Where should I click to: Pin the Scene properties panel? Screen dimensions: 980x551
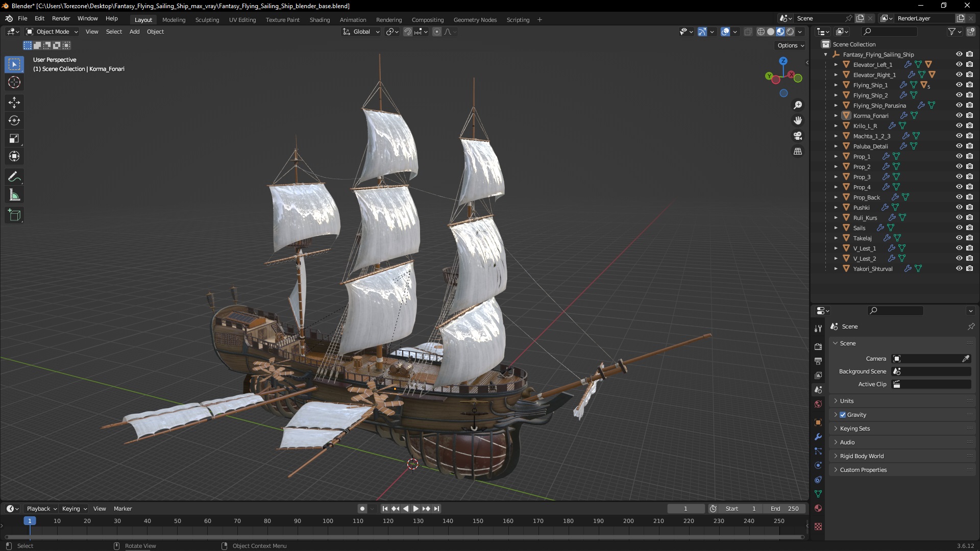[x=971, y=327]
